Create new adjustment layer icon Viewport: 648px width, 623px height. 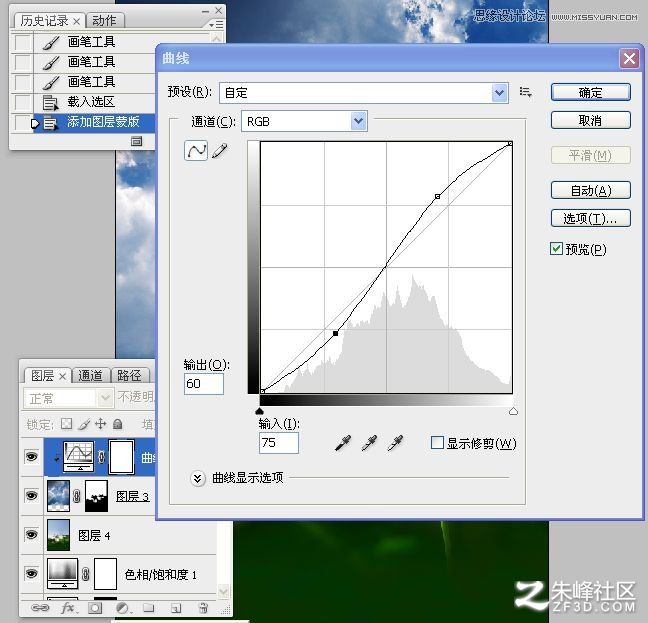point(122,608)
